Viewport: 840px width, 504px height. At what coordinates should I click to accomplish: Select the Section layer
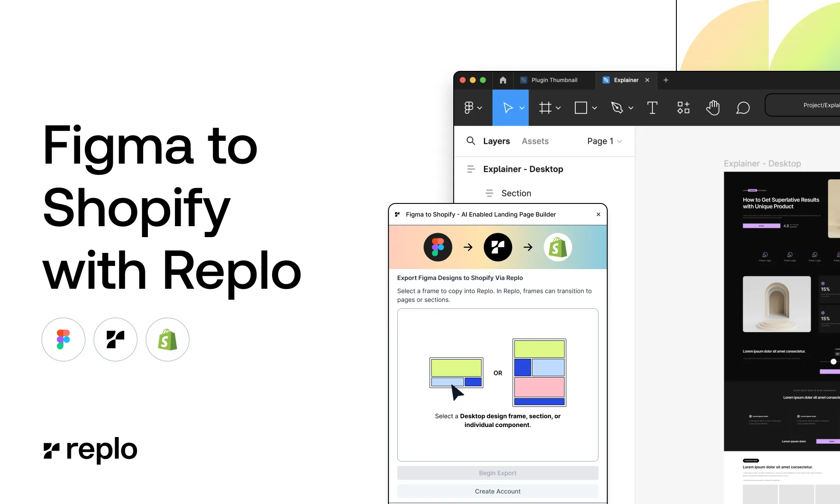[516, 193]
